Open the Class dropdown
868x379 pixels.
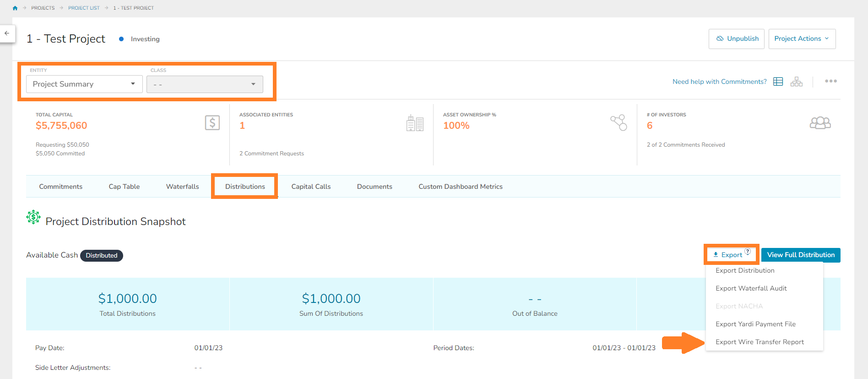(205, 84)
